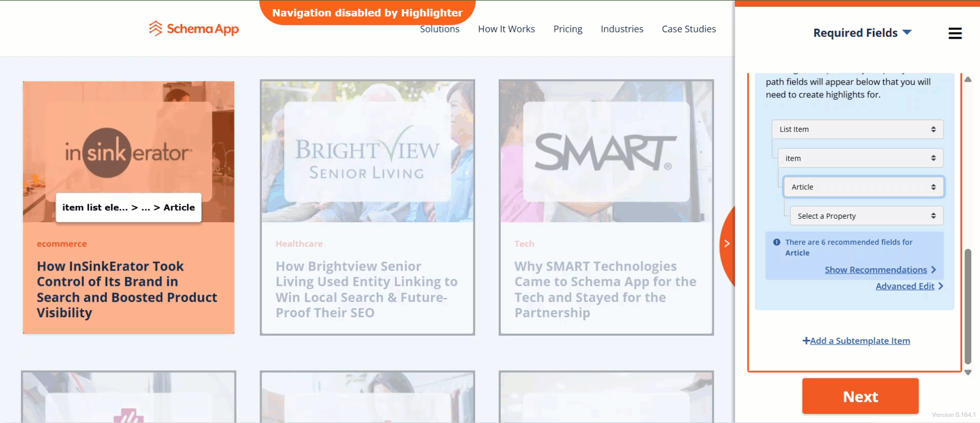Click the scrollbar down arrow in panel
Viewport: 980px width, 423px height.
click(x=968, y=373)
